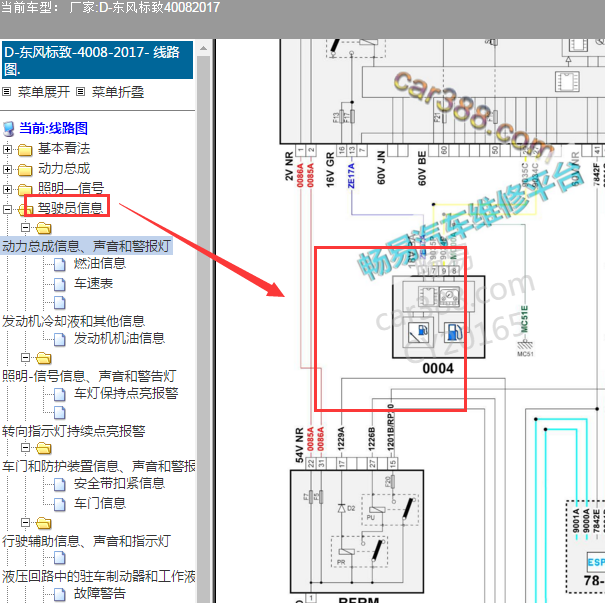This screenshot has width=605, height=603.
Task: Click the 菜单展开 expand-all link
Action: click(x=44, y=92)
